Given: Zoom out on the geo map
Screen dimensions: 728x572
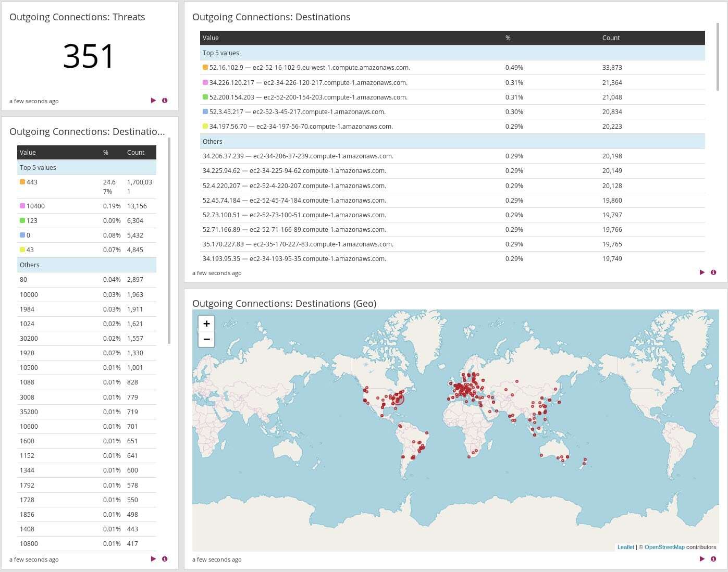Looking at the screenshot, I should pos(206,339).
